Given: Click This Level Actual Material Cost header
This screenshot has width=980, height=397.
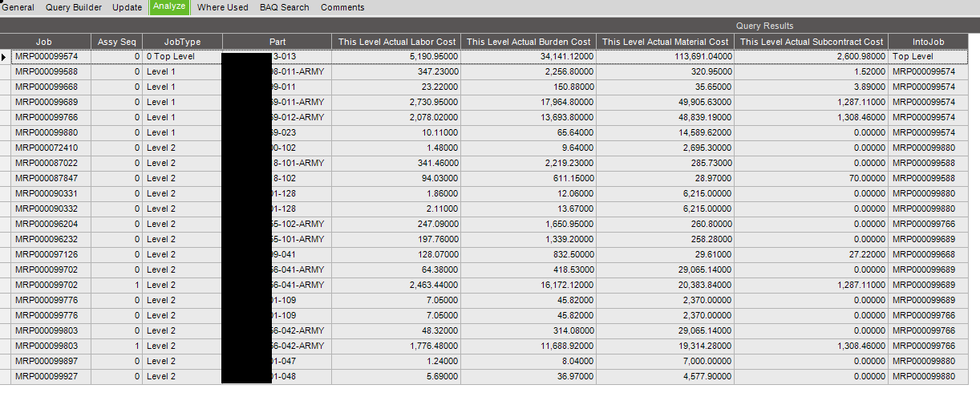Looking at the screenshot, I should click(x=665, y=42).
